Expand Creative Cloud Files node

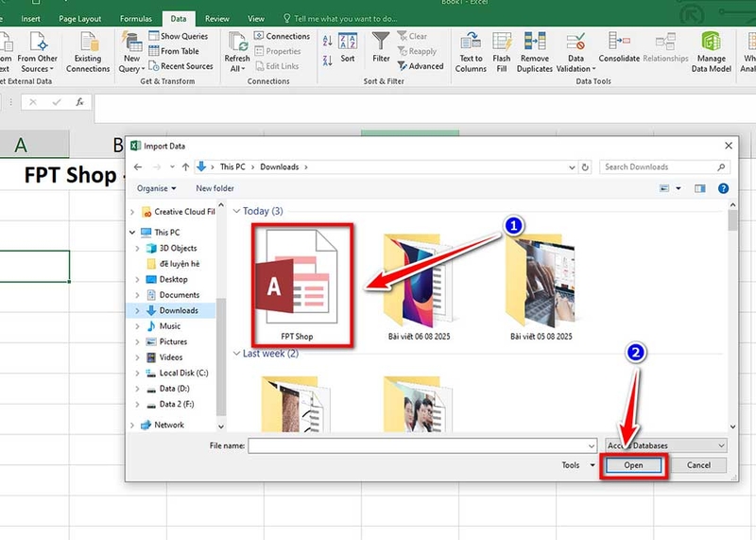point(132,212)
